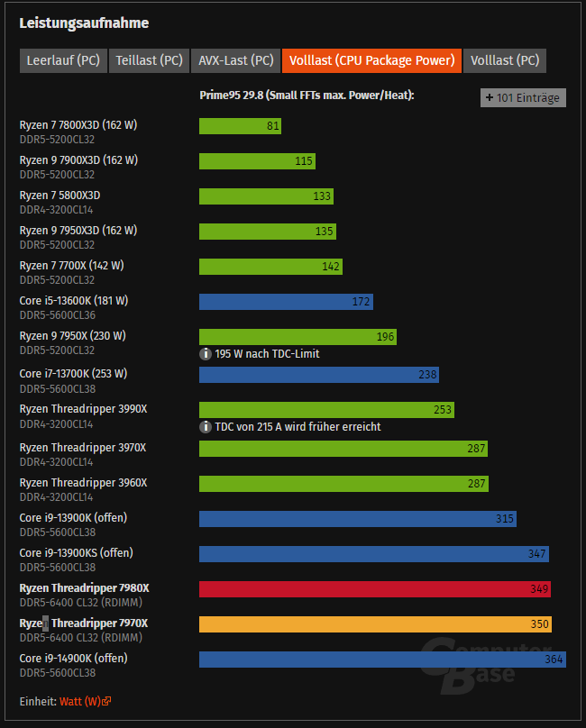Switch to the Volllast (PC) tab
This screenshot has height=728, width=586.
505,61
